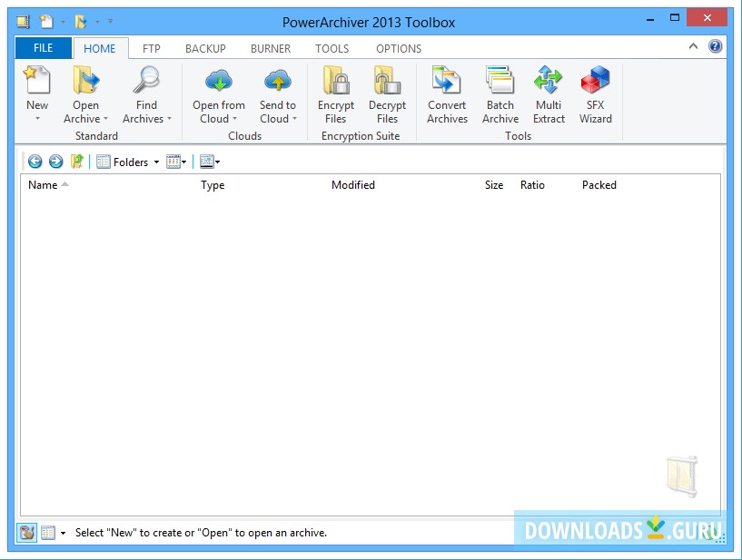
Task: Switch to the HOME tab
Action: coord(100,49)
